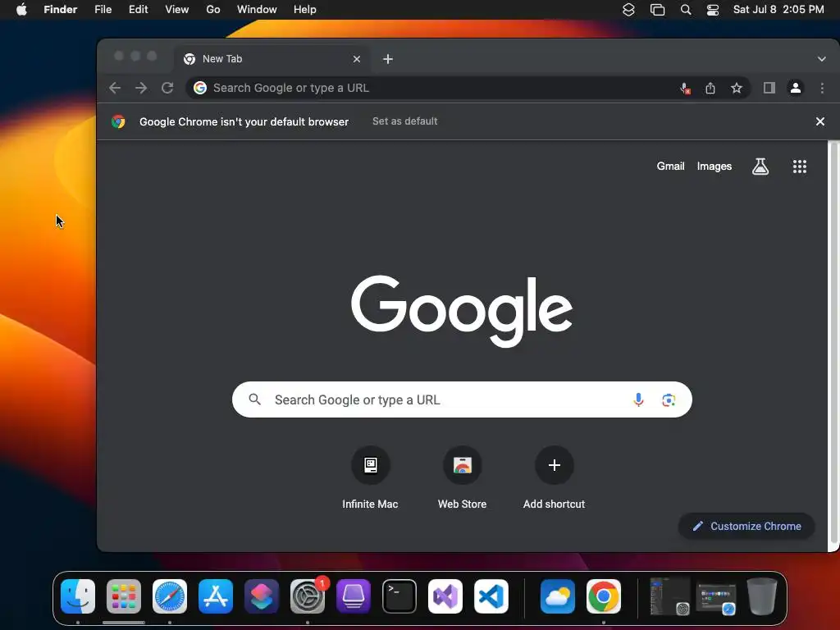Viewport: 840px width, 630px height.
Task: Open Control Center in the menu bar
Action: [713, 10]
